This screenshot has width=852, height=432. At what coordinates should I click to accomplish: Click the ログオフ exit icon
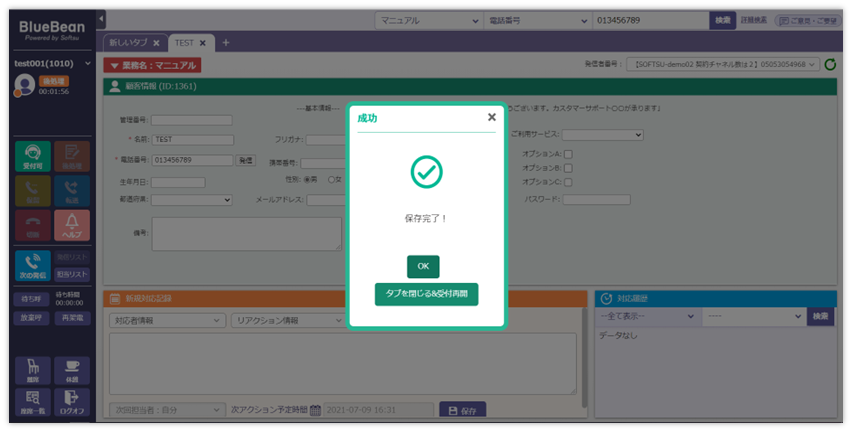click(x=72, y=403)
